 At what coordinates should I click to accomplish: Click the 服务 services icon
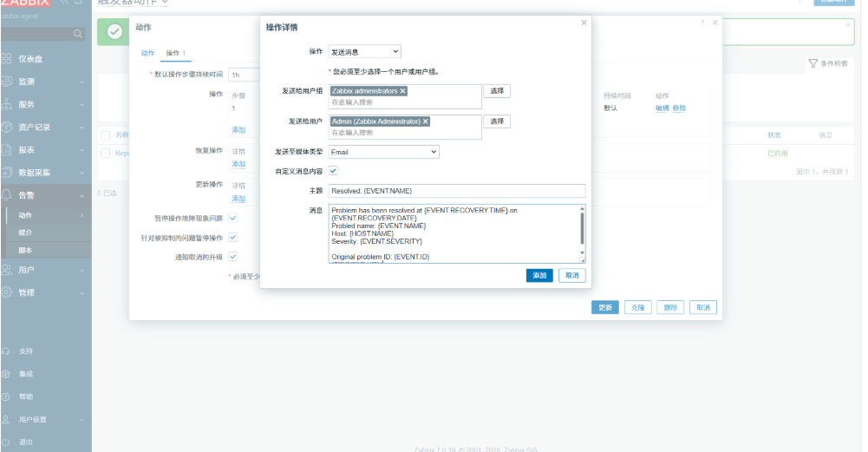pyautogui.click(x=7, y=104)
